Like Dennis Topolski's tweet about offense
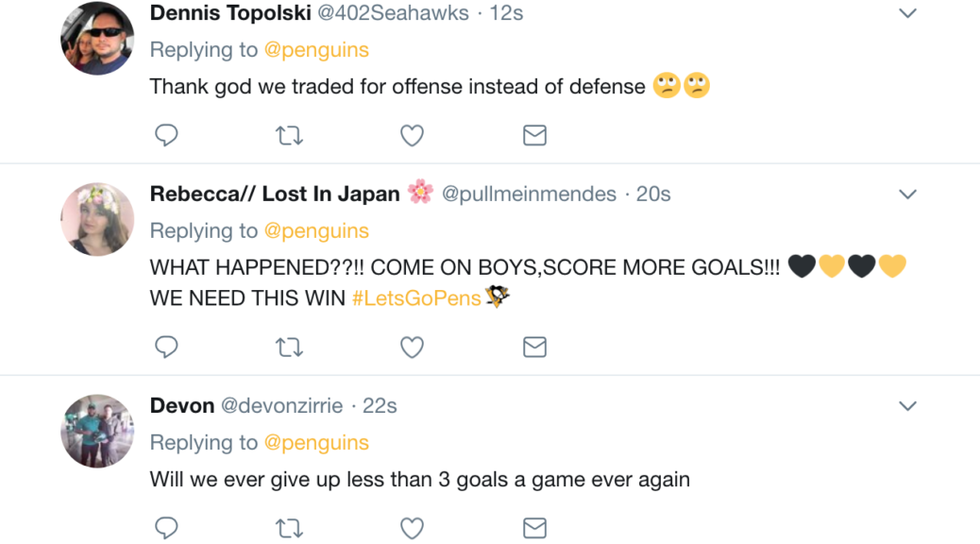The image size is (980, 544). [x=412, y=136]
